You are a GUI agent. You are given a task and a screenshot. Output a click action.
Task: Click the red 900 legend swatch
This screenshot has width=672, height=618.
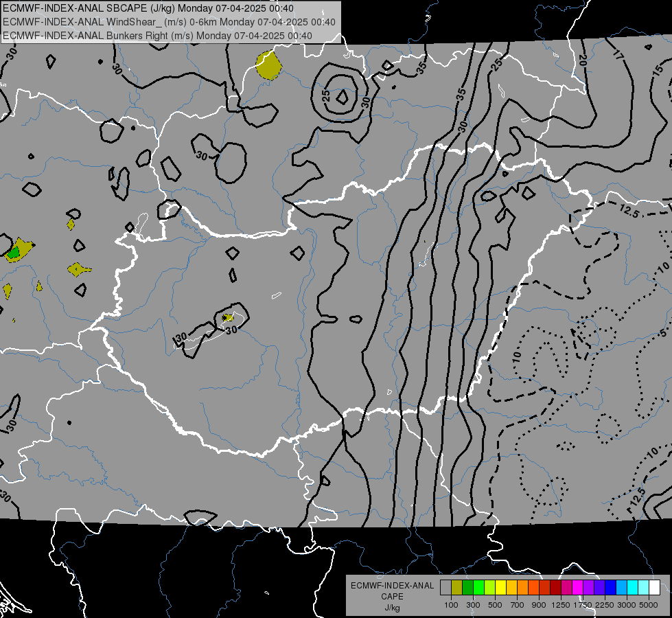click(545, 587)
